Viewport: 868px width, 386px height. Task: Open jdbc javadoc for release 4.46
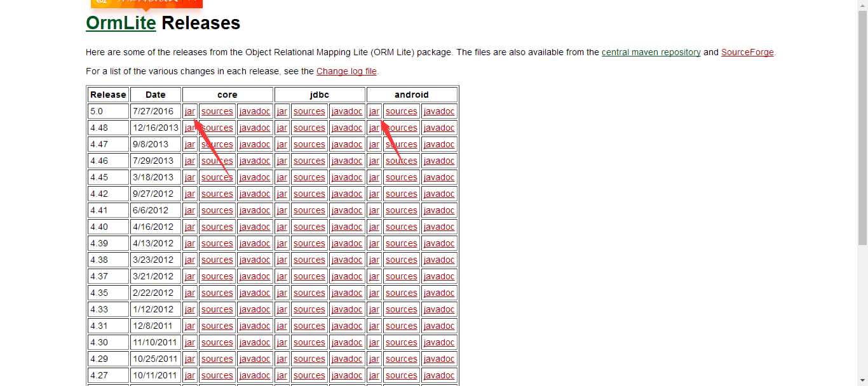point(347,161)
